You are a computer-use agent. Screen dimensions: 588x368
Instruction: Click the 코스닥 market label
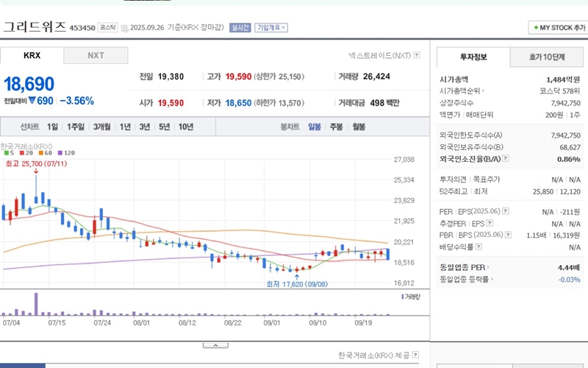click(x=108, y=27)
